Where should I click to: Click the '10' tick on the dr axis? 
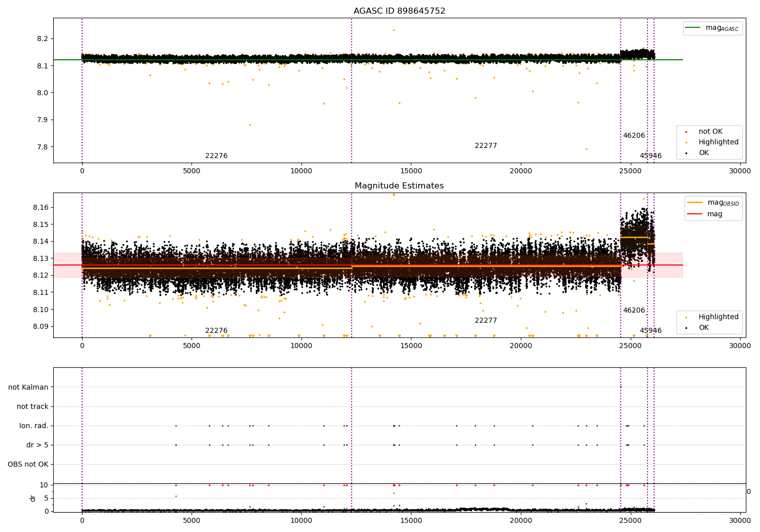tap(44, 485)
